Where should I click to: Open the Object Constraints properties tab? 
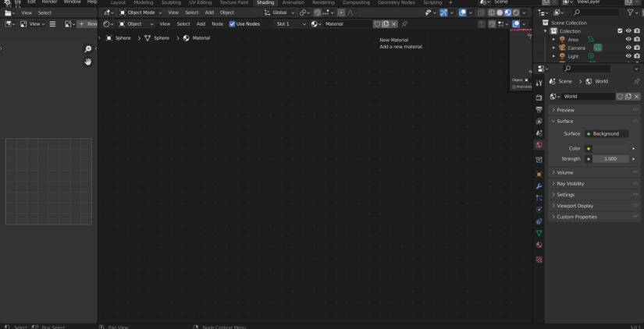click(x=539, y=221)
